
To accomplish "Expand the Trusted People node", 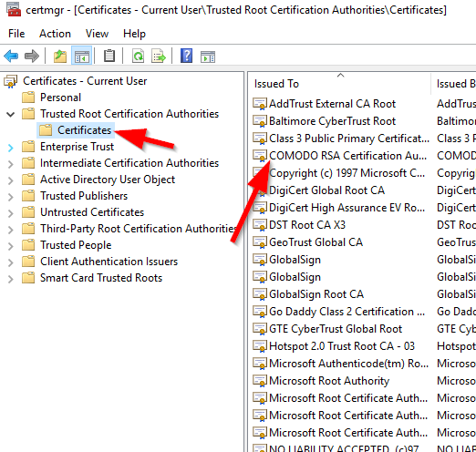I will click(x=11, y=246).
